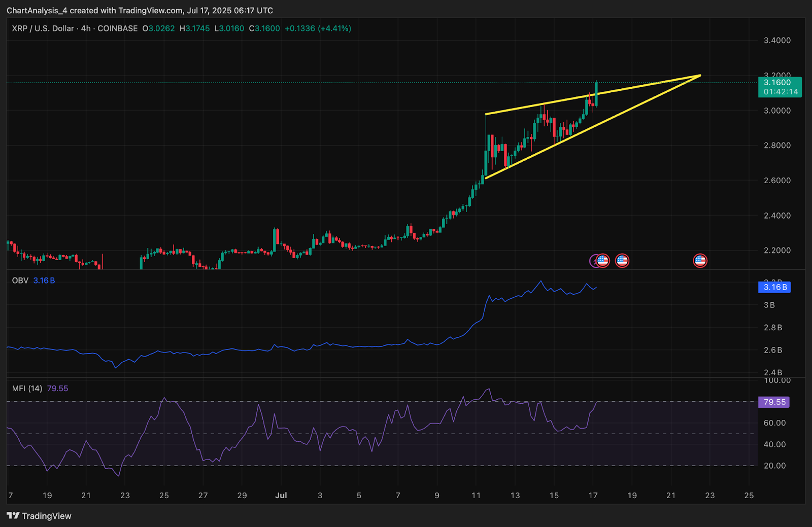Viewport: 812px width, 527px height.
Task: Click the TradingView logo at bottom left
Action: pyautogui.click(x=39, y=516)
